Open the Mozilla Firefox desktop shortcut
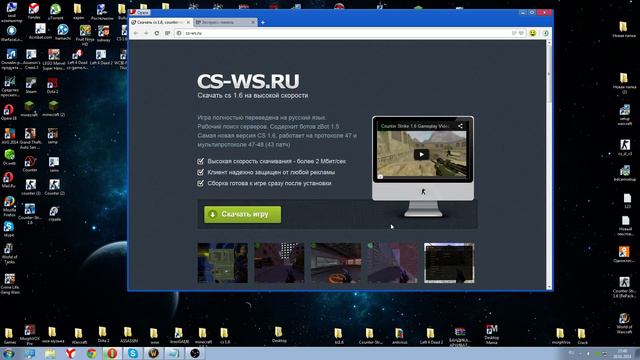The height and width of the screenshot is (360, 640). click(9, 206)
